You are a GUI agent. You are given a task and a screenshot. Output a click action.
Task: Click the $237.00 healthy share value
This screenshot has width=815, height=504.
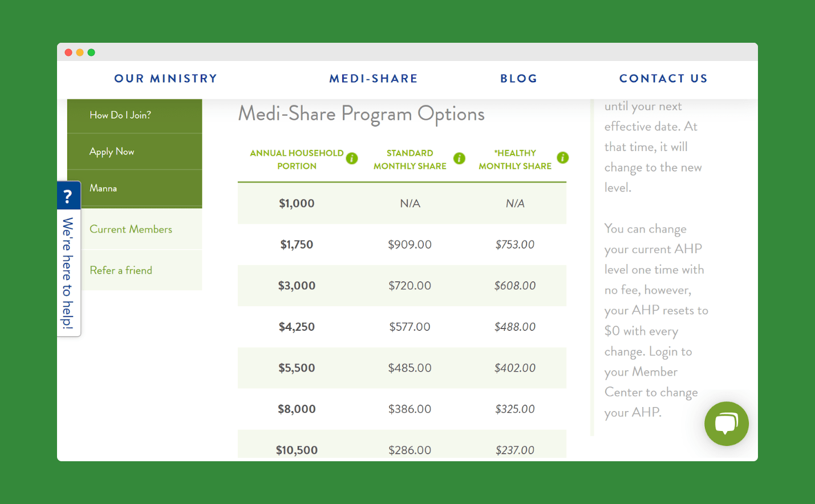(515, 450)
